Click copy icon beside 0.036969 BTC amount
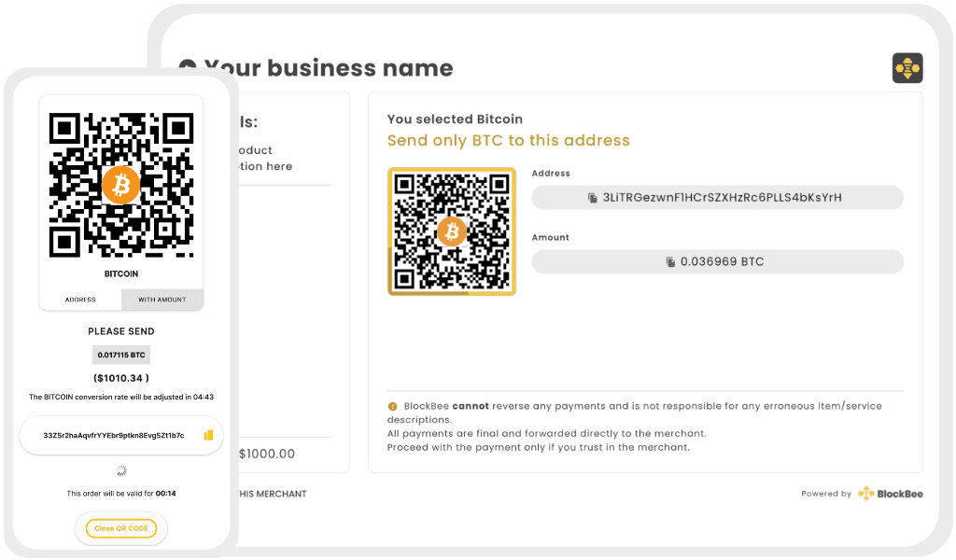 [x=670, y=262]
